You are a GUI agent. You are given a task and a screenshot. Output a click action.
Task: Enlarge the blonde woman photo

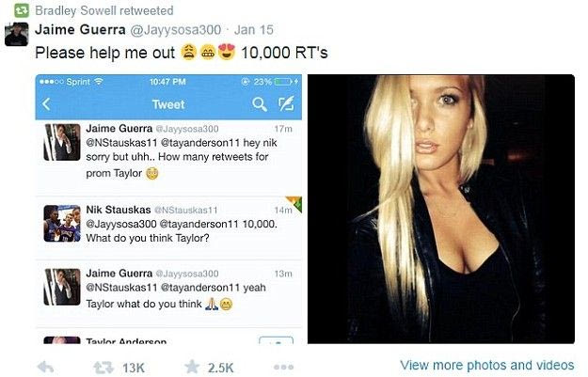(x=441, y=209)
